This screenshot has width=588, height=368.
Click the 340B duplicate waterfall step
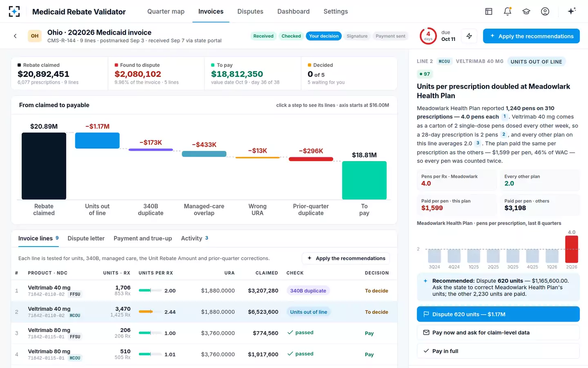[151, 150]
